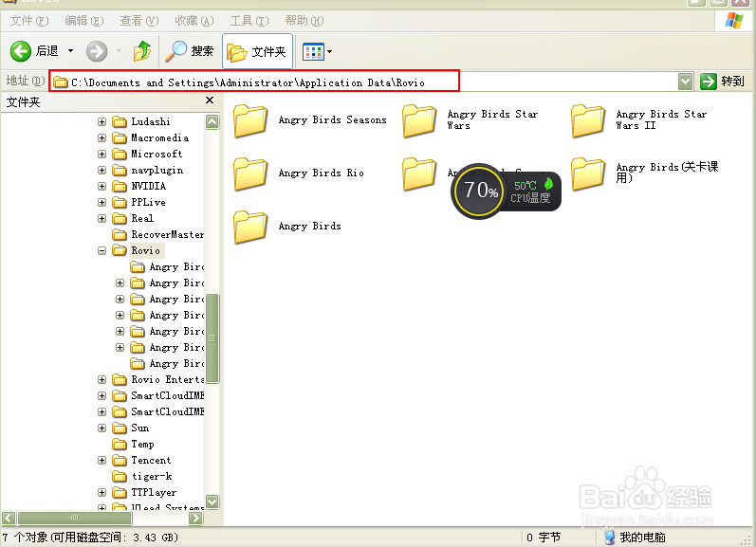Collapse the Rovio tree node

(101, 250)
